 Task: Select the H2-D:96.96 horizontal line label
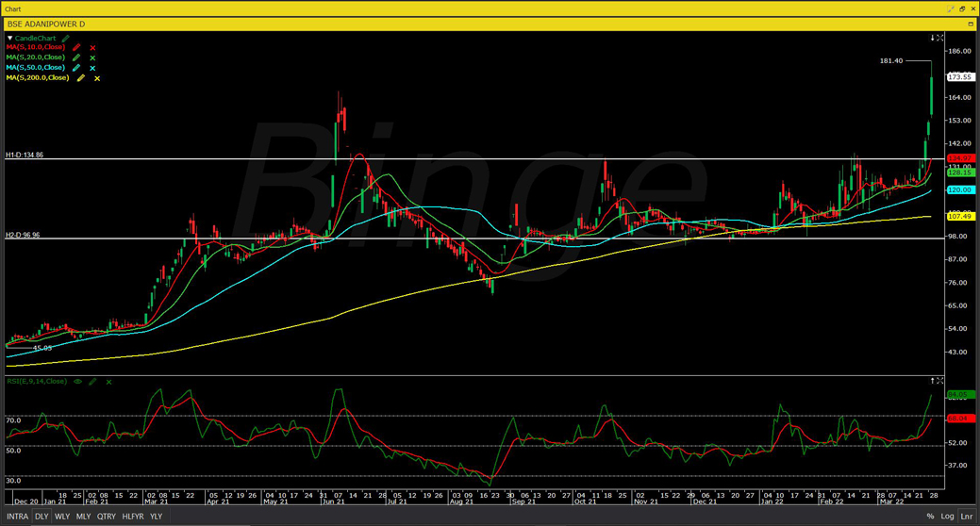[x=24, y=236]
